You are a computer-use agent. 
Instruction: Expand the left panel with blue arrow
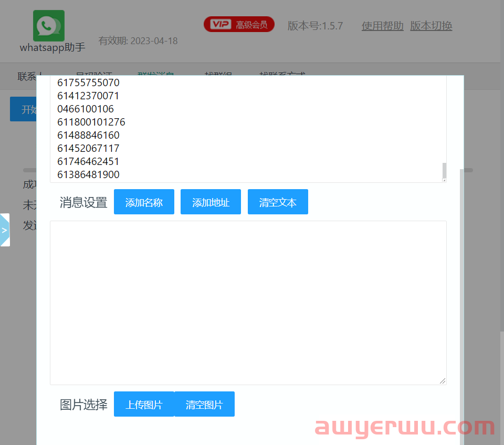tap(5, 230)
